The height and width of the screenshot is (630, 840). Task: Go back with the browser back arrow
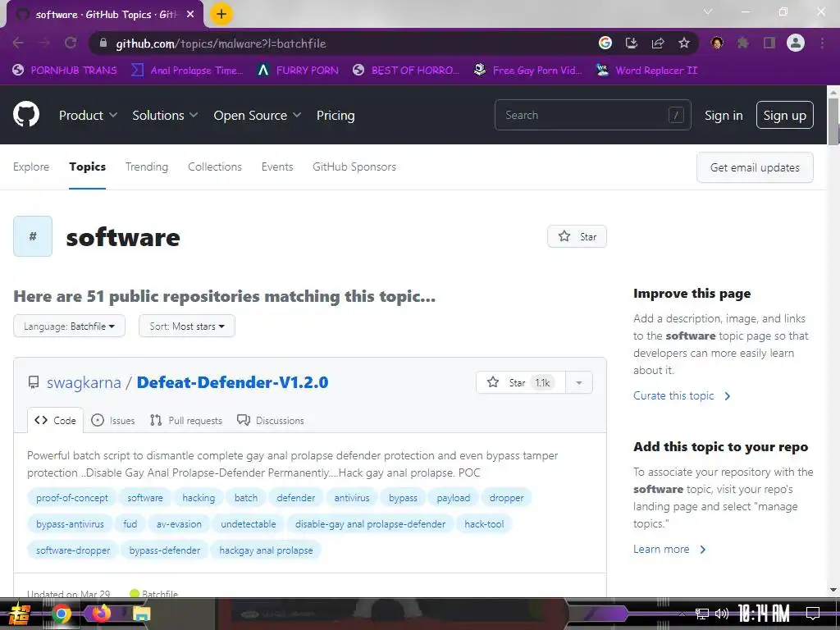tap(18, 43)
